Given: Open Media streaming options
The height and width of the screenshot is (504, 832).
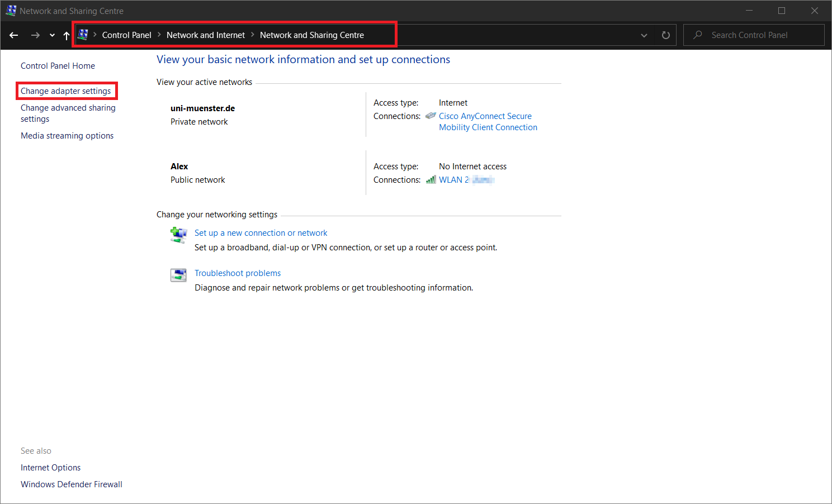Looking at the screenshot, I should 67,135.
